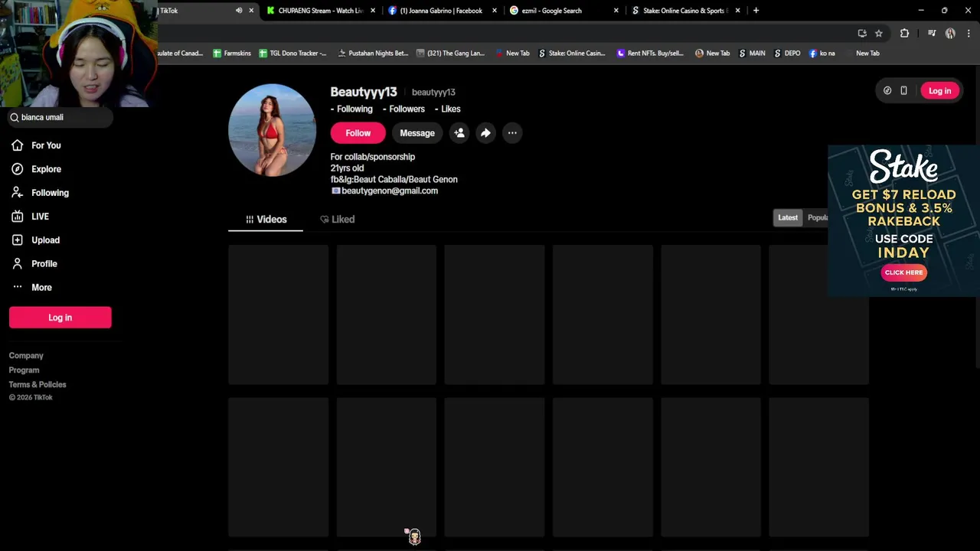Open the media control icon in toolbar
Image resolution: width=980 pixels, height=551 pixels.
pos(932,34)
